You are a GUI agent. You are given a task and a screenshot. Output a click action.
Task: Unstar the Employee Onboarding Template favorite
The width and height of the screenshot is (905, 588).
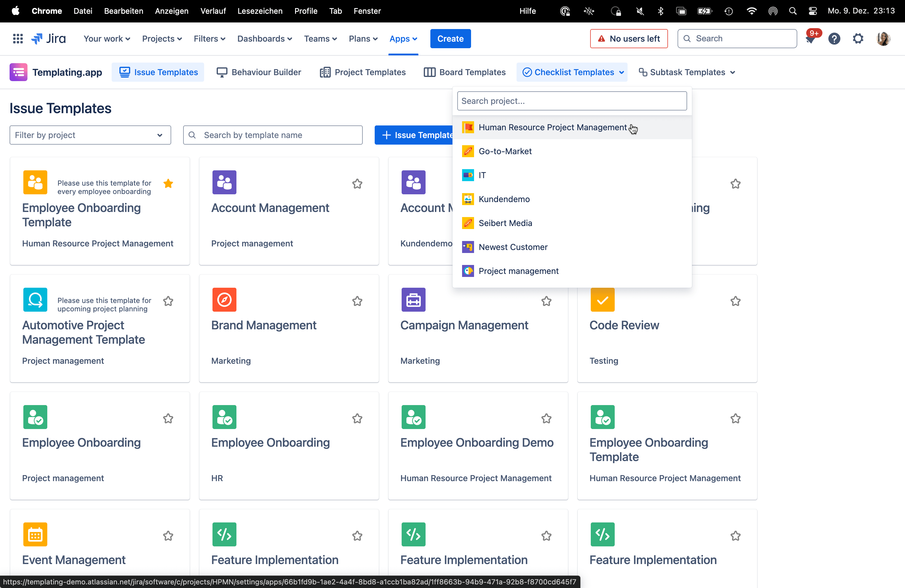(x=168, y=184)
